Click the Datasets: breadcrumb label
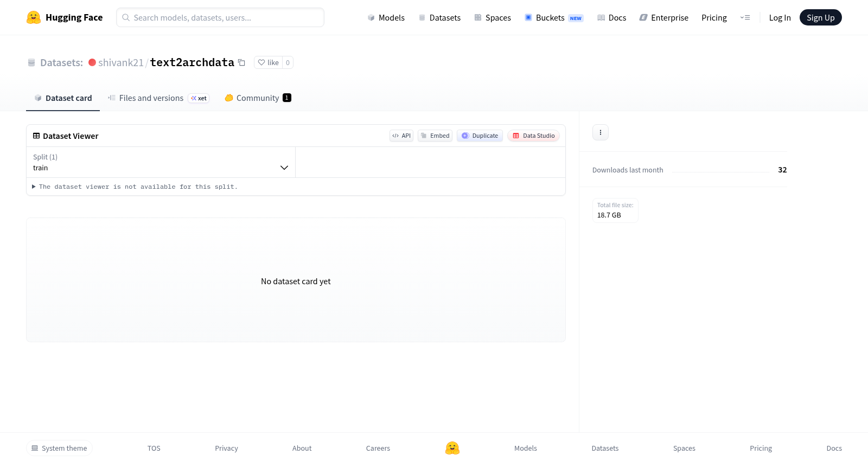 pyautogui.click(x=61, y=62)
